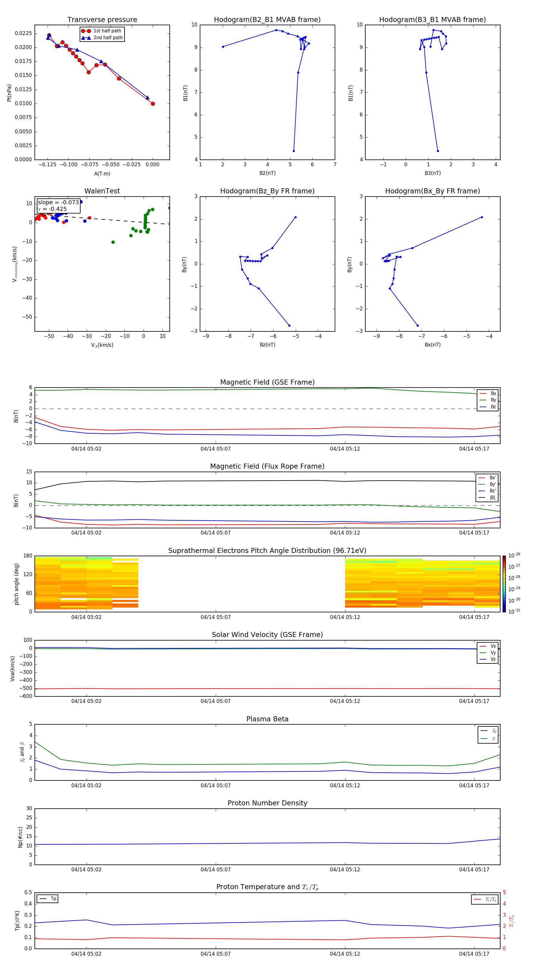Viewport: 535px width, 980px height.
Task: Click the "Magnetic Field (GSE Frame)" title
Action: (267, 382)
